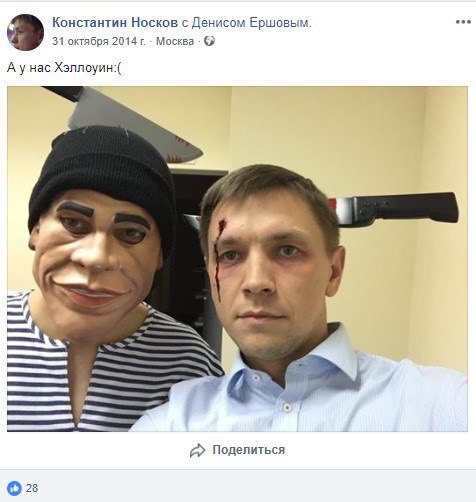Click the post text А у нас Хэллоуин
The width and height of the screenshot is (476, 502).
click(x=64, y=68)
